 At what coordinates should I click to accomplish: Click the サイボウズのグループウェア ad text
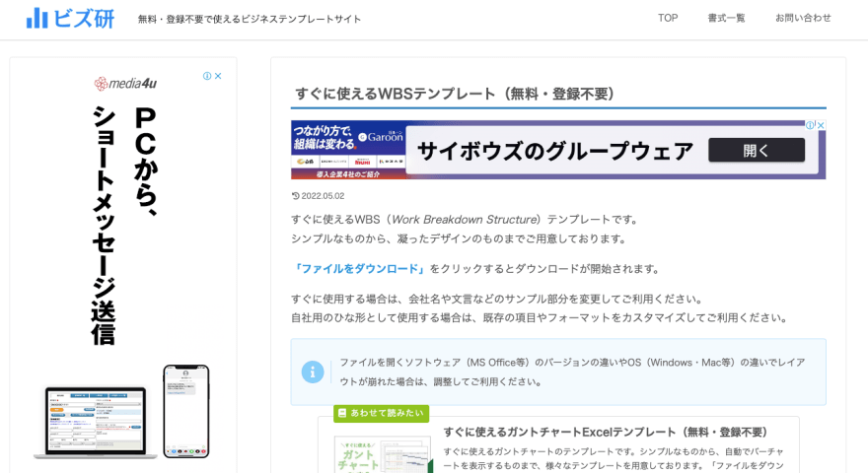pos(554,151)
